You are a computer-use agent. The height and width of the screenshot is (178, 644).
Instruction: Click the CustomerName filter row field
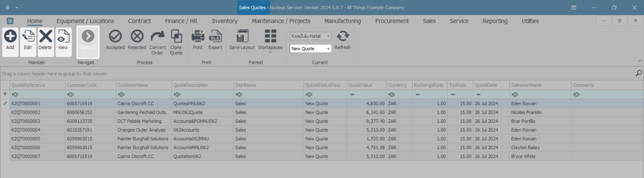click(x=144, y=95)
